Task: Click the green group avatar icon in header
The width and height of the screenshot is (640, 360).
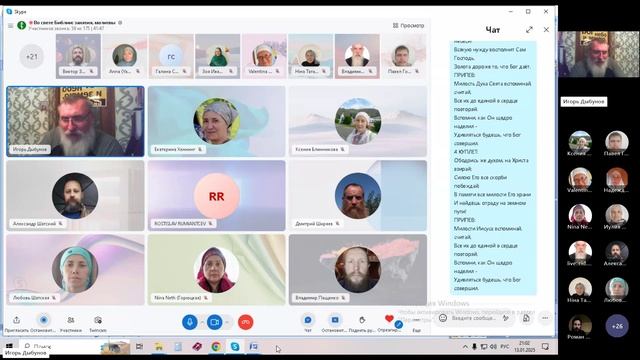Action: point(22,26)
